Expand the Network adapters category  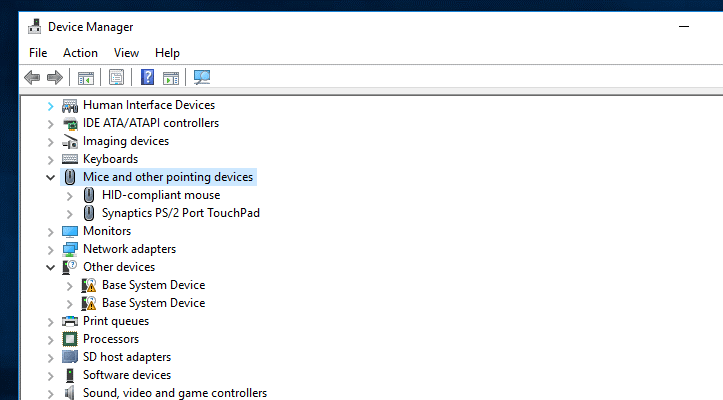tap(51, 249)
